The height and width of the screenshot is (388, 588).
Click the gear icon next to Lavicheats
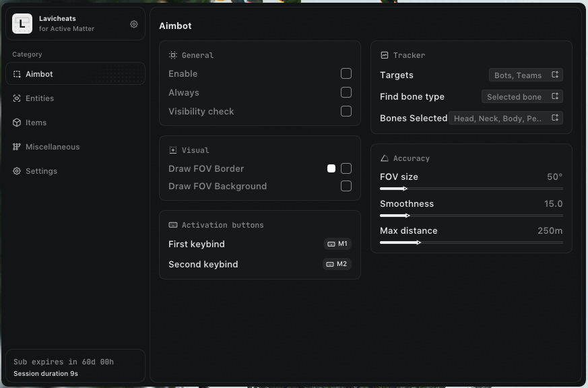[133, 24]
